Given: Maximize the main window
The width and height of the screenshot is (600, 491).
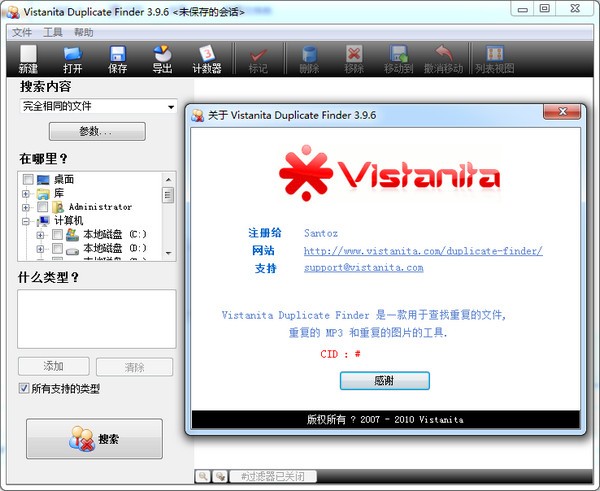Looking at the screenshot, I should (545, 8).
